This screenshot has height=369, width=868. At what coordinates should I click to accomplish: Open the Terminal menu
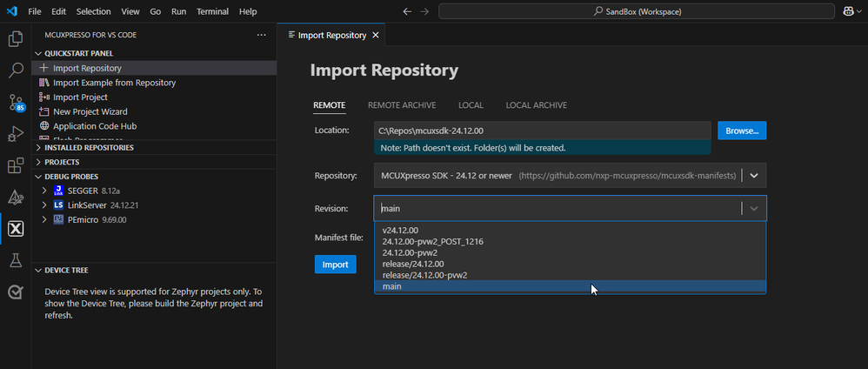coord(211,11)
